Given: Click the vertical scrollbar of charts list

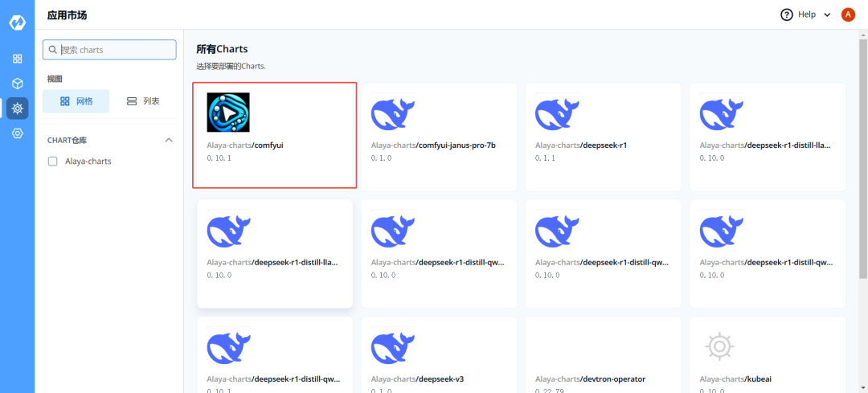Looking at the screenshot, I should click(863, 158).
